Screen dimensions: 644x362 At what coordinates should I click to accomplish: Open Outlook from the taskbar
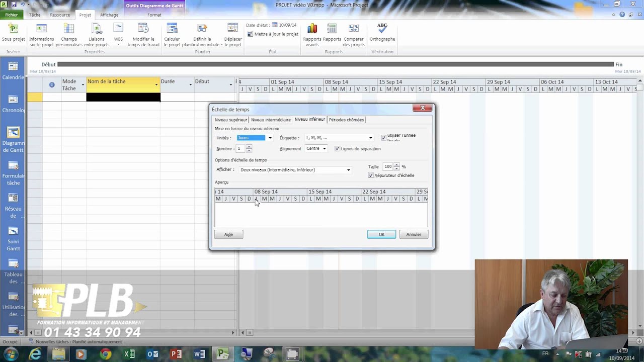152,354
